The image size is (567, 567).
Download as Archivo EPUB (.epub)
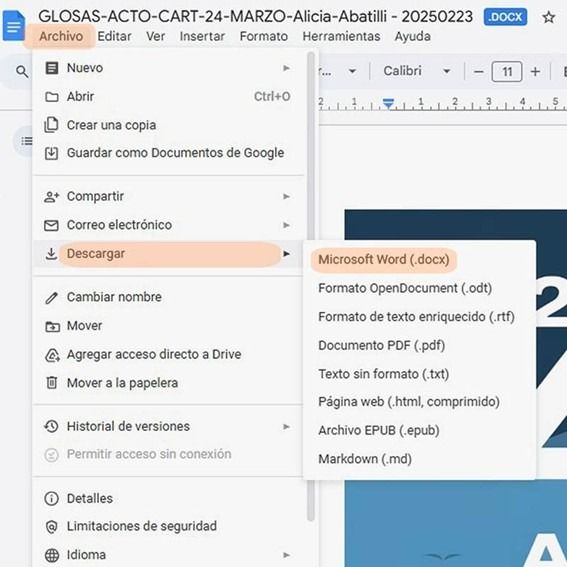click(x=419, y=430)
